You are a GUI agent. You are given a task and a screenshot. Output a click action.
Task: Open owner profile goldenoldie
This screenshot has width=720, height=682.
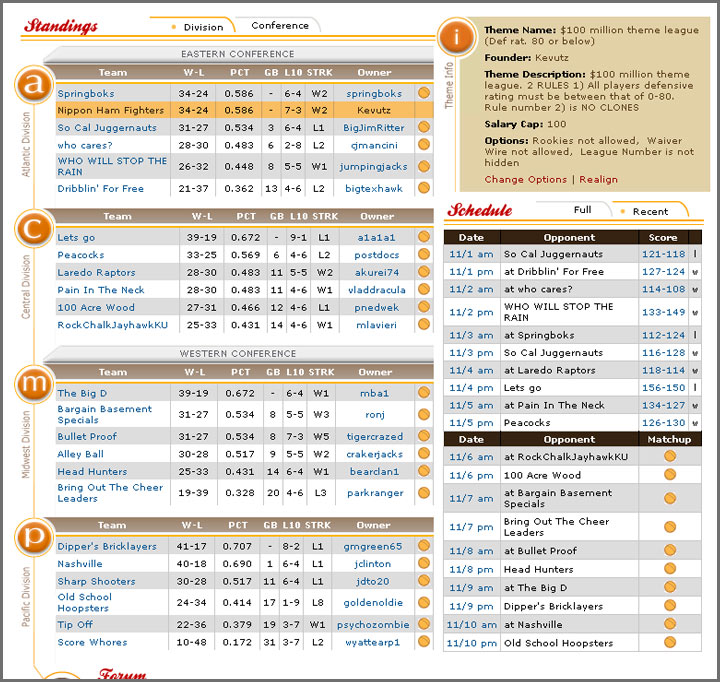pos(373,603)
